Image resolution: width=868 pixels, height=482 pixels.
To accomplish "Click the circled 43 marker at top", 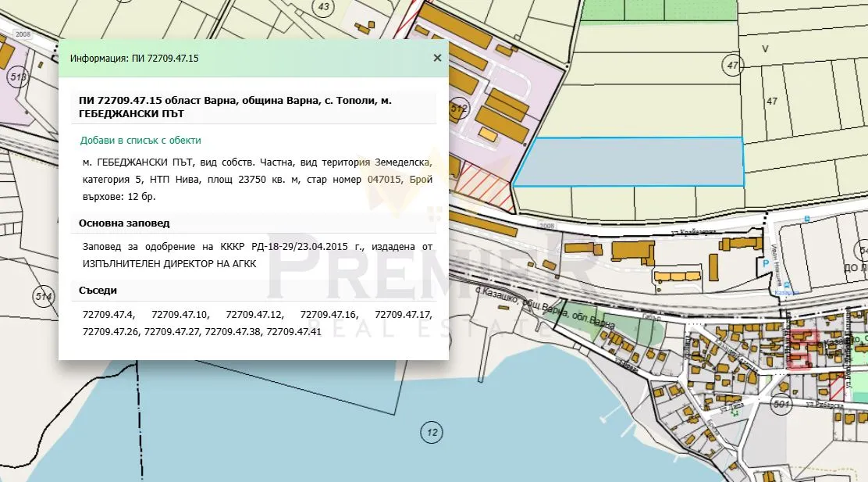I will pyautogui.click(x=324, y=7).
